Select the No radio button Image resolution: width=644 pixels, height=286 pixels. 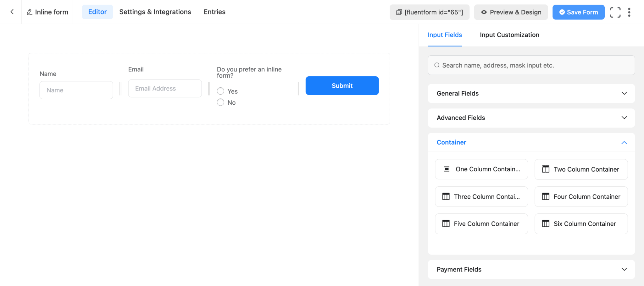pyautogui.click(x=220, y=102)
